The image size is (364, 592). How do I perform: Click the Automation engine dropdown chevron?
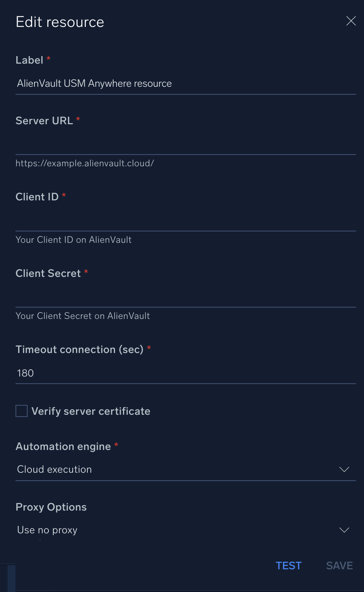click(x=344, y=469)
